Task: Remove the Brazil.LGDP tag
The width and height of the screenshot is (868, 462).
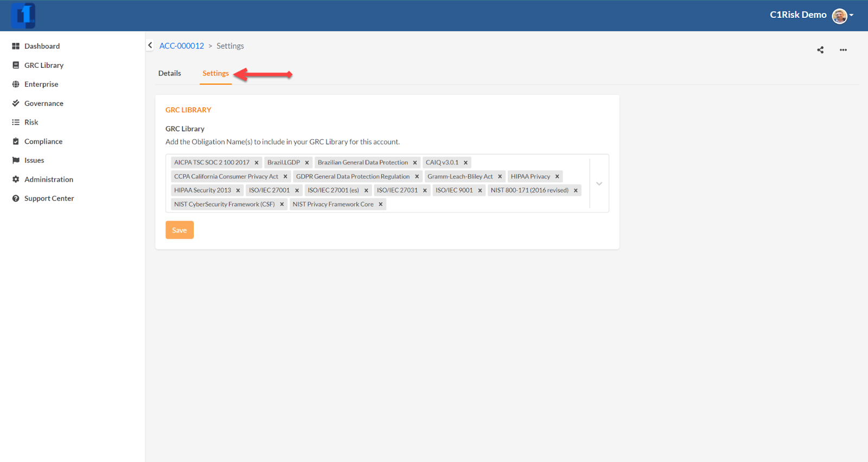Action: (307, 163)
